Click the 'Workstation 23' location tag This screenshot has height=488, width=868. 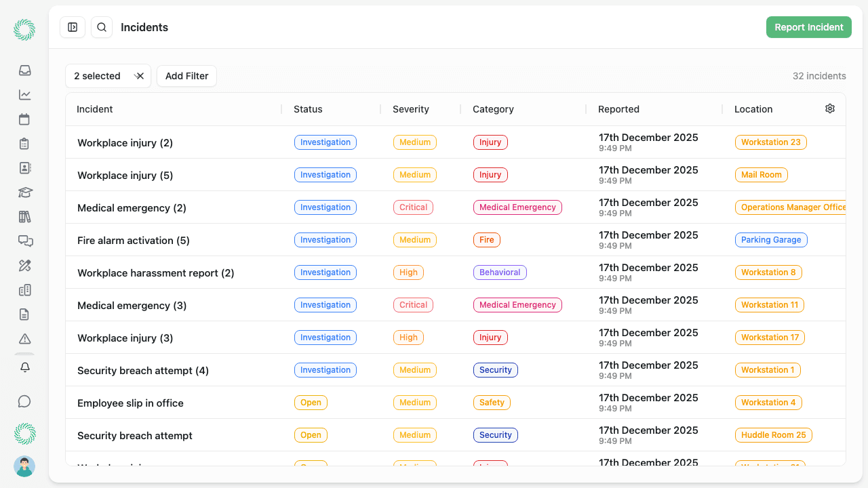(x=770, y=142)
